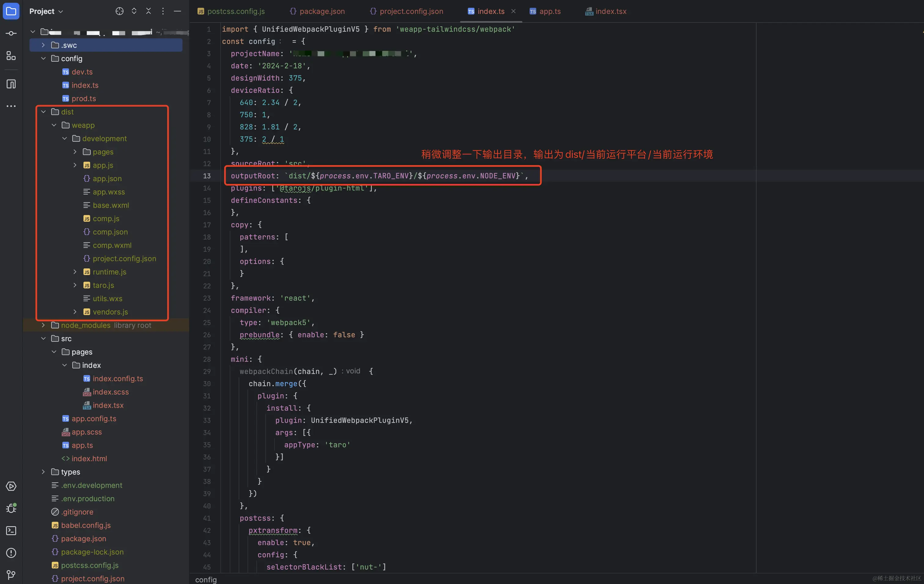924x584 pixels.
Task: Open the Commit tool window
Action: point(11,33)
